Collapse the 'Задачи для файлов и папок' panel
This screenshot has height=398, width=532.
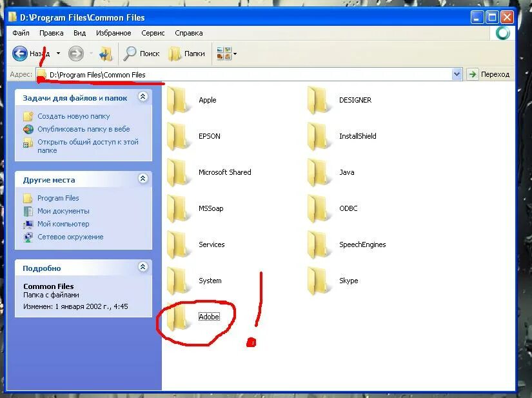[x=143, y=97]
